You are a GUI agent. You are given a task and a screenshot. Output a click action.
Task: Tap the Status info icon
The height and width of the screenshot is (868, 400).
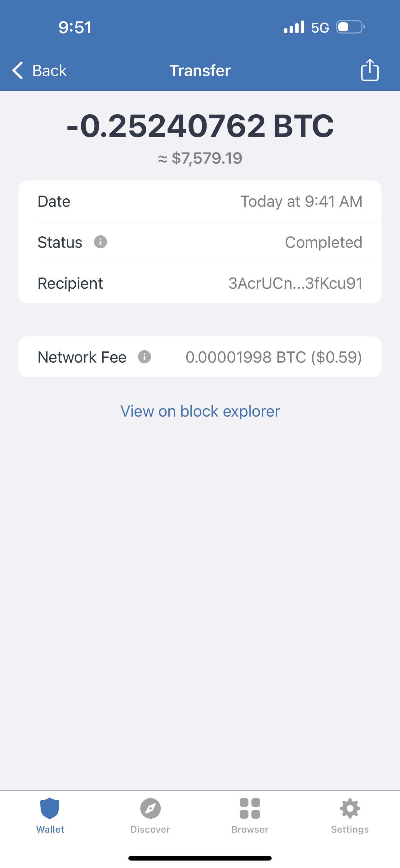tap(100, 242)
